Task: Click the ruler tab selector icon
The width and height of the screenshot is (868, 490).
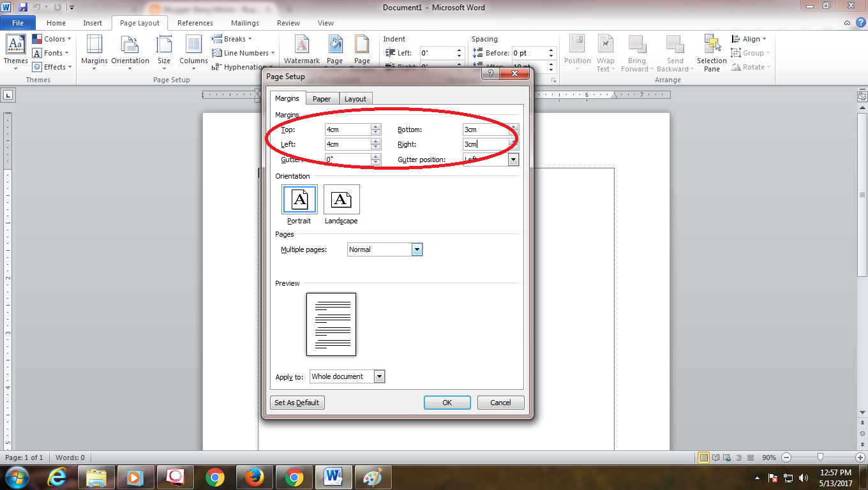Action: (8, 95)
